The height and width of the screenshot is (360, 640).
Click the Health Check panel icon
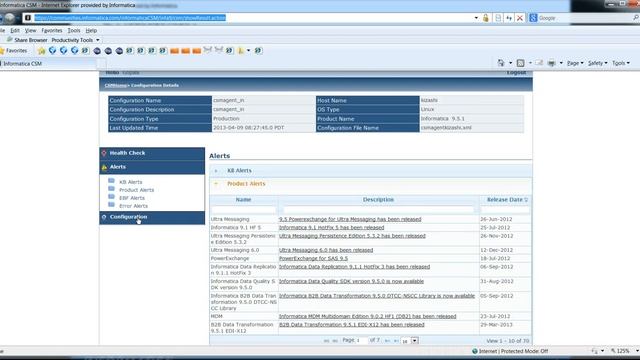pyautogui.click(x=104, y=153)
